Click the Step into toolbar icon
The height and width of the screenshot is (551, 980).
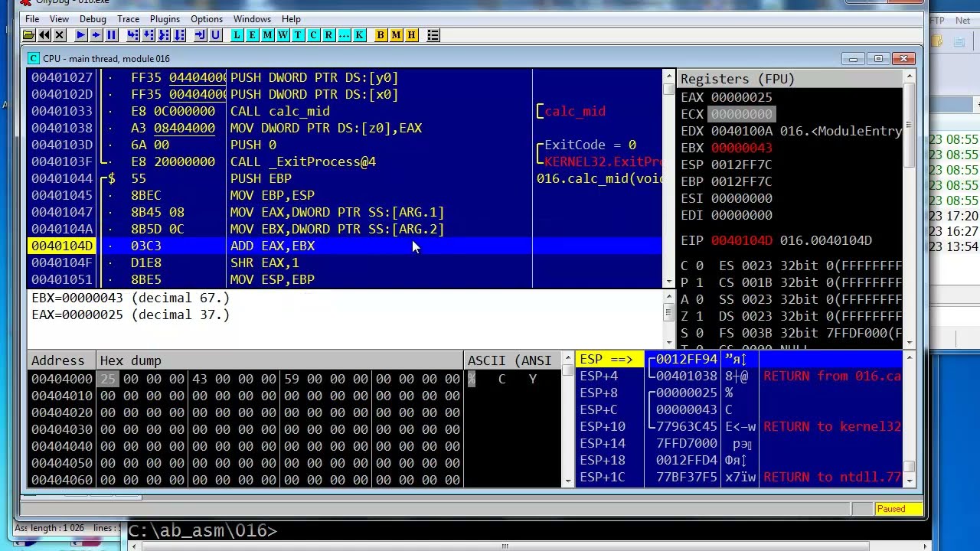pos(132,35)
